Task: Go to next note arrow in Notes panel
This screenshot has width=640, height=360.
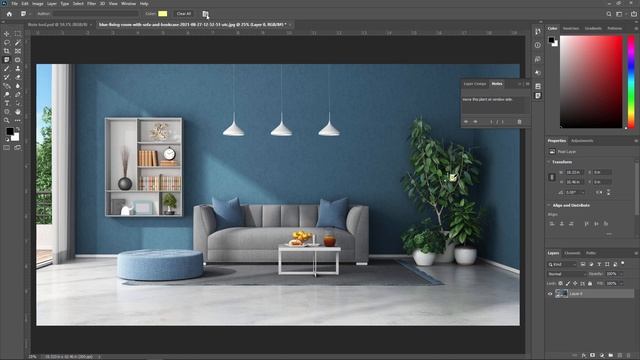Action: click(476, 122)
